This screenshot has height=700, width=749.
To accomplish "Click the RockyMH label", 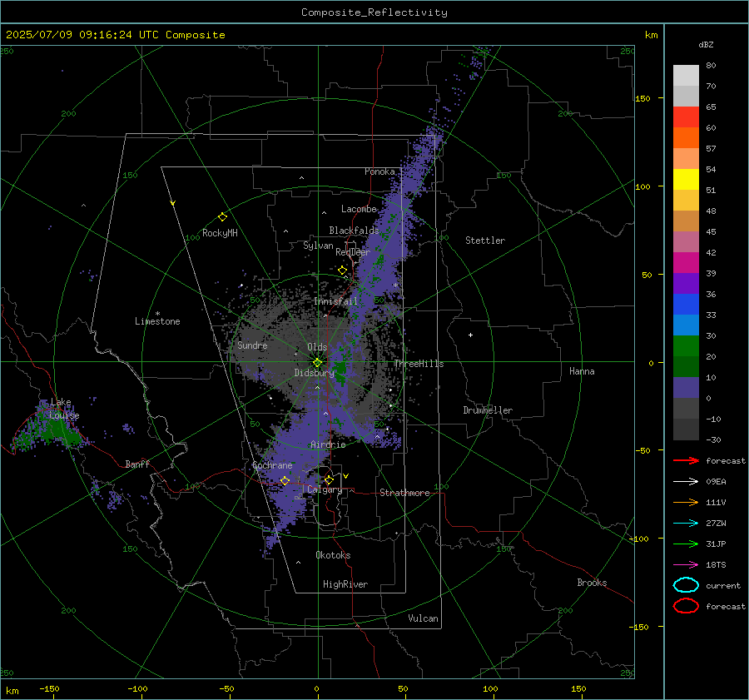I will tap(220, 233).
